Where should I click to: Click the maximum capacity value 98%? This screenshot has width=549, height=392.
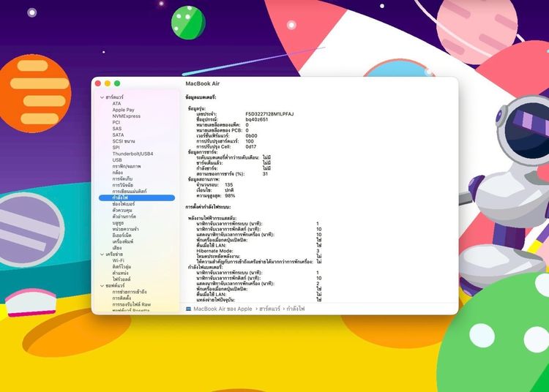[x=230, y=196]
